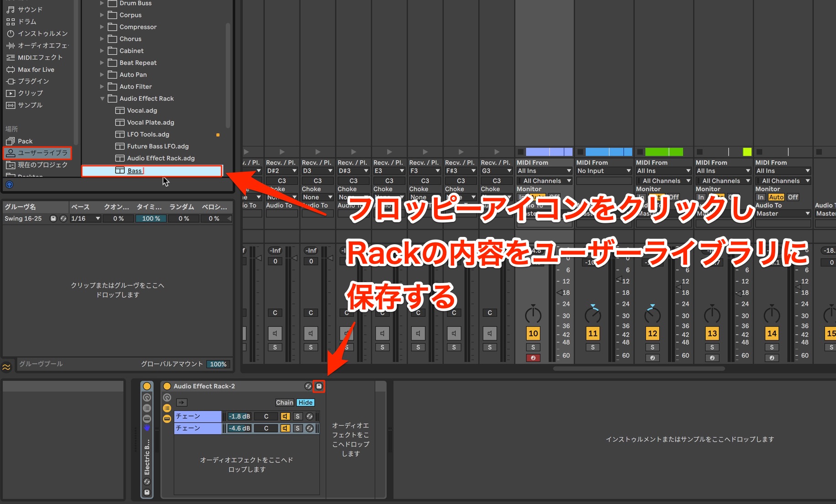This screenshot has width=836, height=504.
Task: Expand the Compressor folder
Action: tap(102, 27)
